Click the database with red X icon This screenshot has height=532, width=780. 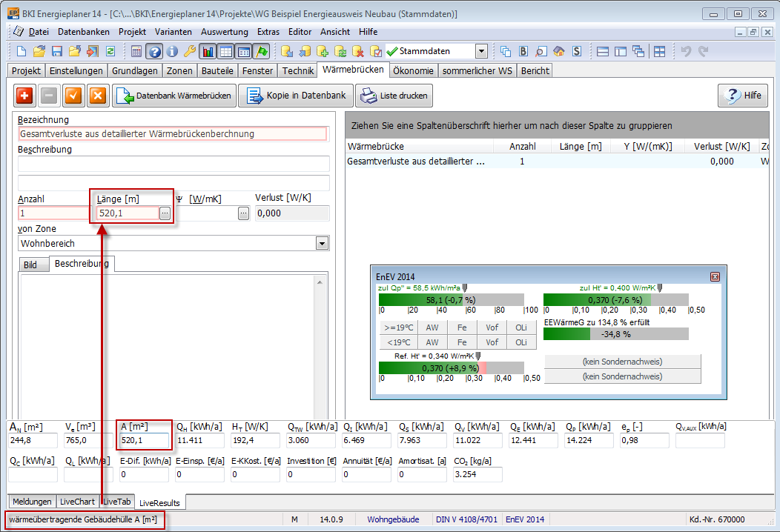358,51
